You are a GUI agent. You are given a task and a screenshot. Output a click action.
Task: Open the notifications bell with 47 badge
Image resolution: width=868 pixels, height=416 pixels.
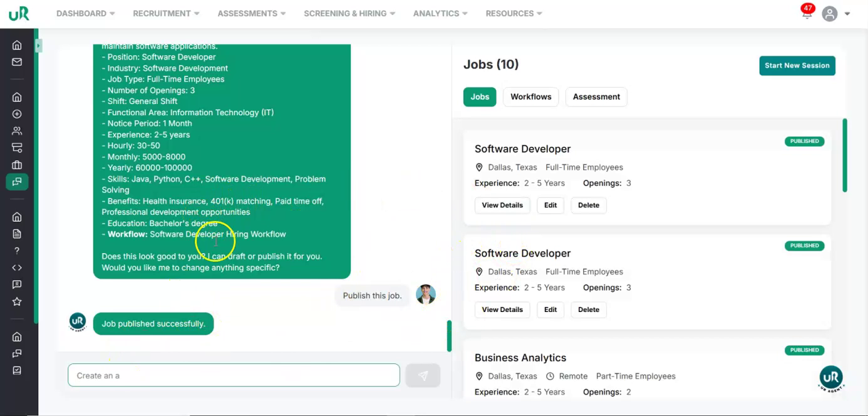click(807, 13)
